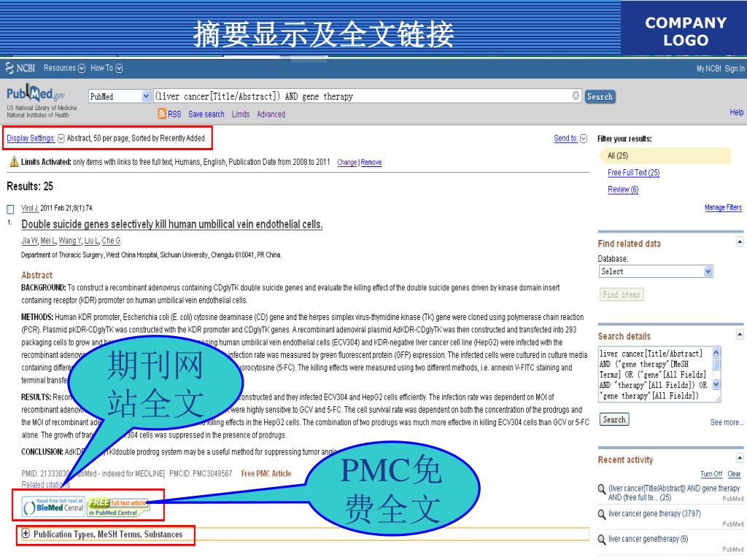This screenshot has height=560, width=747.
Task: Click author Mei L link
Action: [x=48, y=241]
